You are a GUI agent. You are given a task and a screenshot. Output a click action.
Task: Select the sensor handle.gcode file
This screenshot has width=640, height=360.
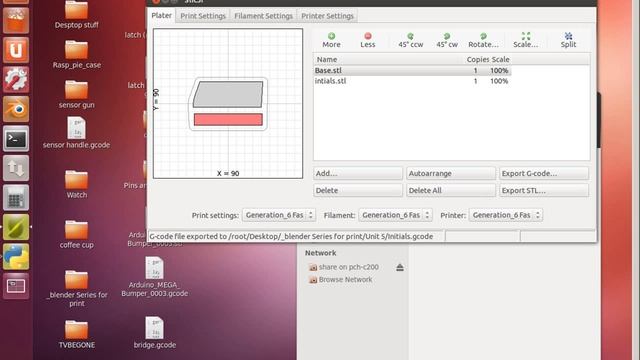click(76, 133)
